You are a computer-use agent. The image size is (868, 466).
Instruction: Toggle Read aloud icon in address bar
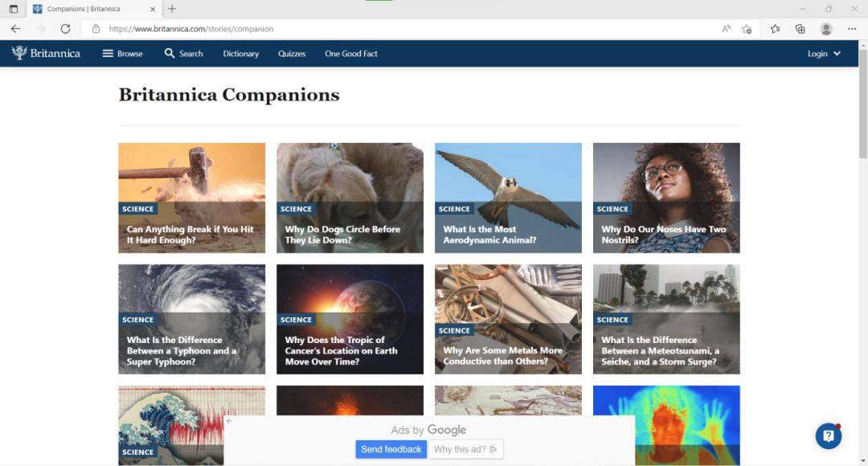pyautogui.click(x=726, y=29)
